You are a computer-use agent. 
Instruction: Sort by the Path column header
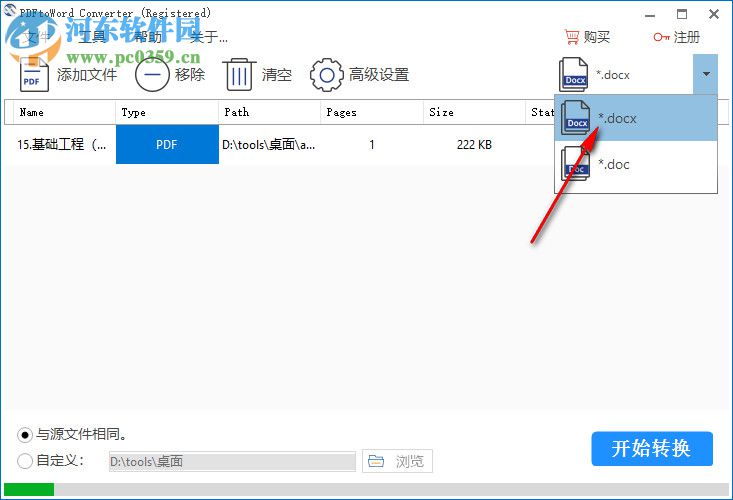(269, 112)
